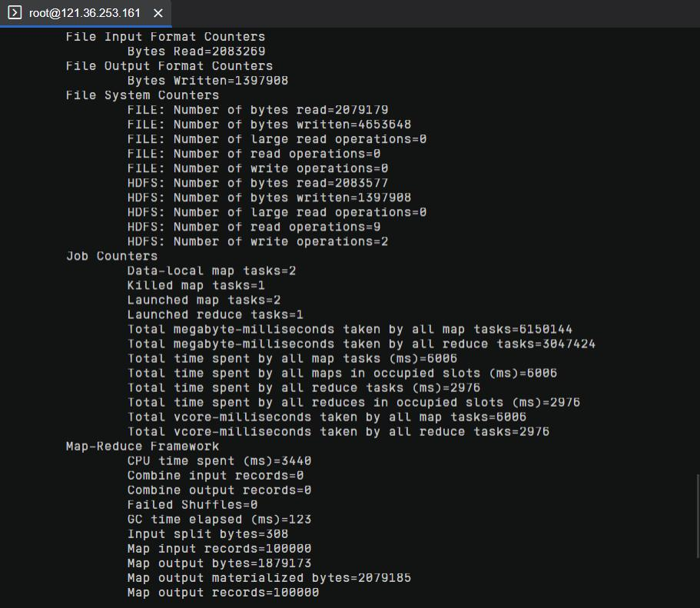Click the "Bytes Read=2083269" line
The image size is (700, 608).
click(x=196, y=51)
